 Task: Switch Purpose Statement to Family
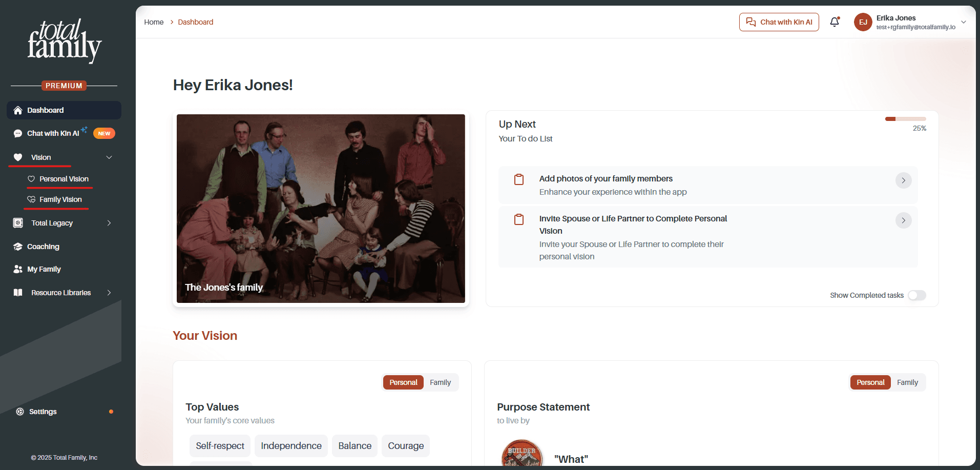coord(907,382)
